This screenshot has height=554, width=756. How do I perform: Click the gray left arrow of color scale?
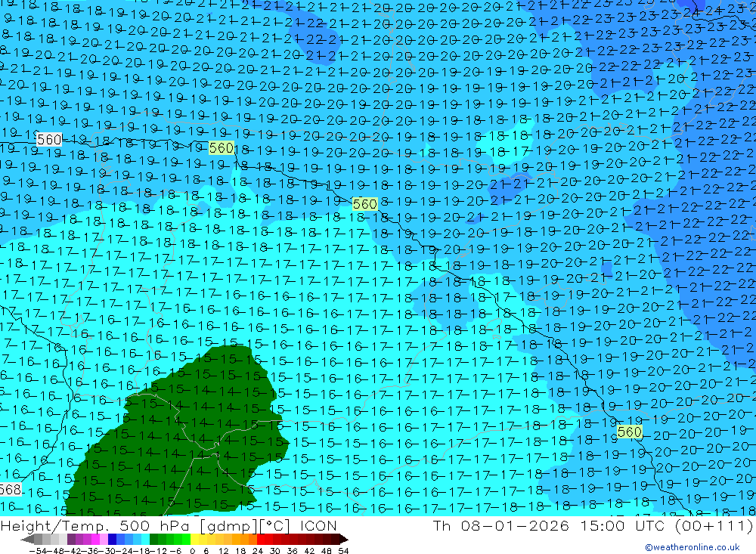click(x=27, y=540)
